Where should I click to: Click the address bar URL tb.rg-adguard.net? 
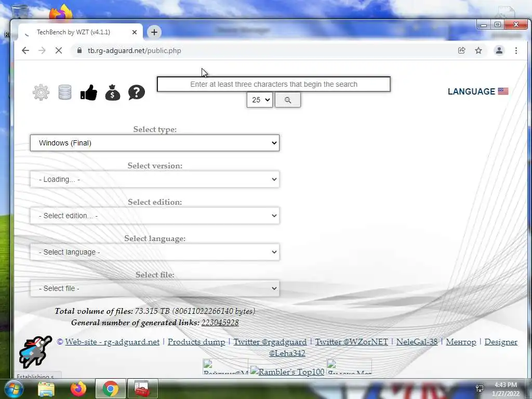[135, 50]
